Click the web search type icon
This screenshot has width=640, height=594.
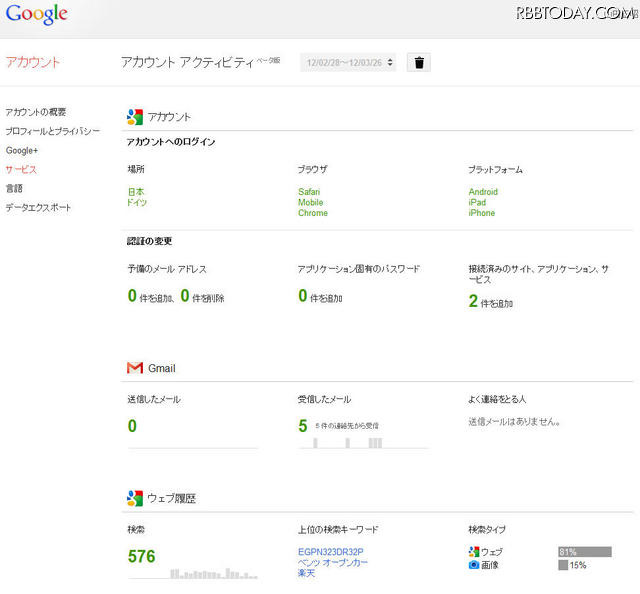473,551
